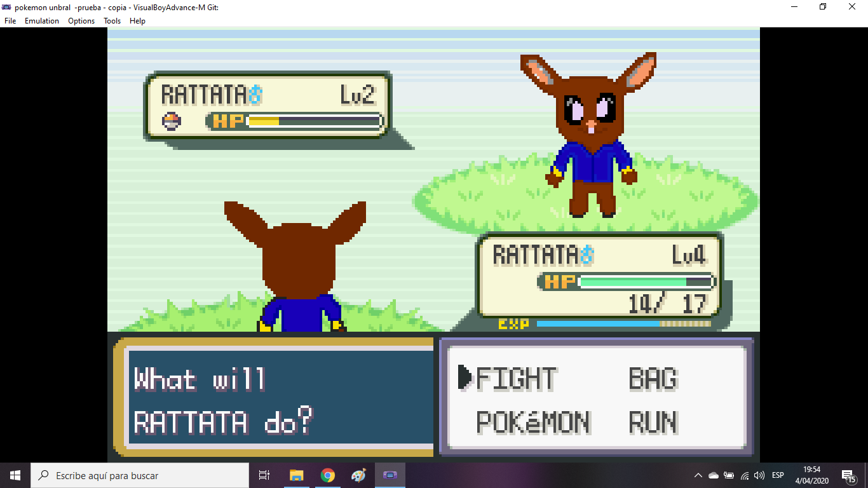Image resolution: width=868 pixels, height=488 pixels.
Task: Click the Windows Start button
Action: point(15,475)
